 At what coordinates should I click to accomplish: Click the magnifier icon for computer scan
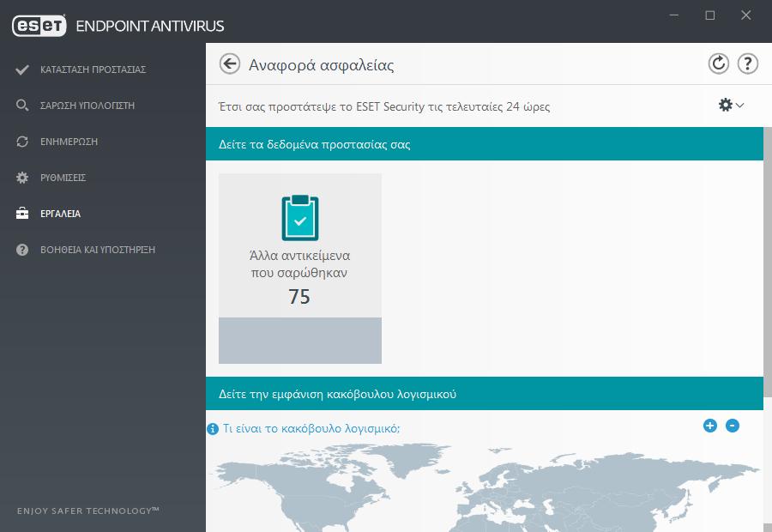click(22, 106)
